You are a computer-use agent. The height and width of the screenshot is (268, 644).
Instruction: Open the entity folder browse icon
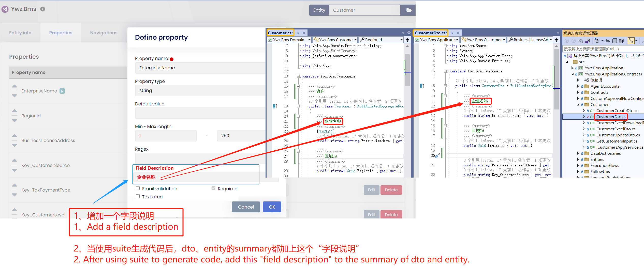[x=409, y=10]
